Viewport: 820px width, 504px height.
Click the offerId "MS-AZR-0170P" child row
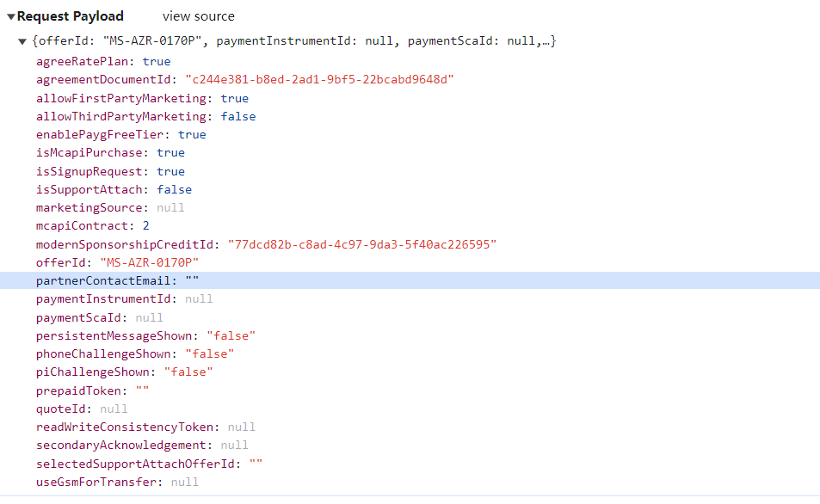coord(118,262)
